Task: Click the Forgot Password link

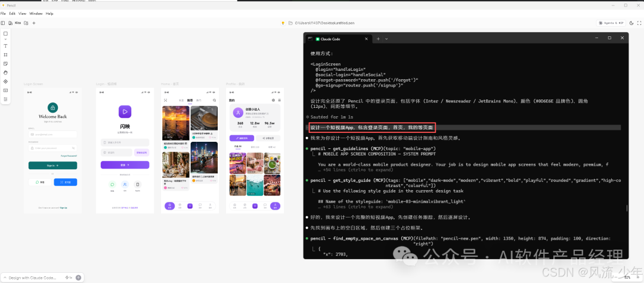Action: [x=69, y=156]
